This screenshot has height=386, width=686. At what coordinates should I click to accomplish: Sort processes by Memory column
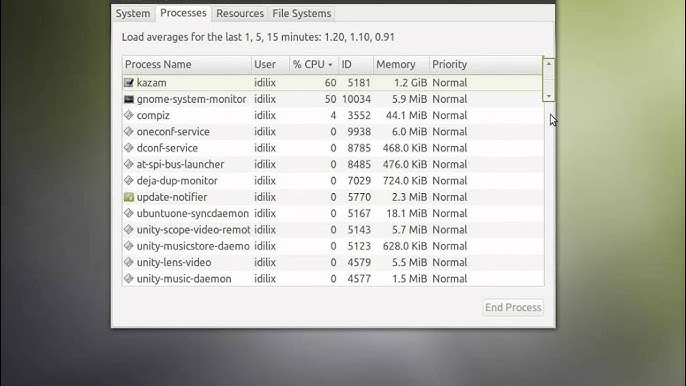[x=401, y=65]
